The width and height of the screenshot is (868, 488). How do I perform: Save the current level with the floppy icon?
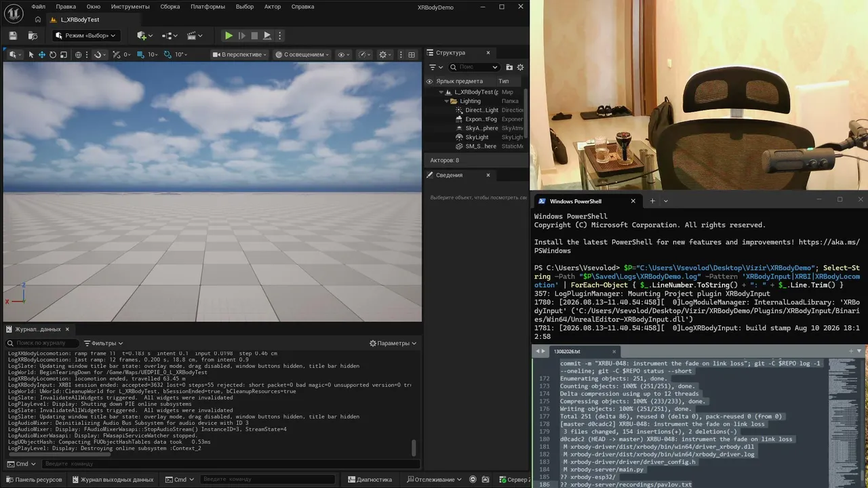point(13,35)
